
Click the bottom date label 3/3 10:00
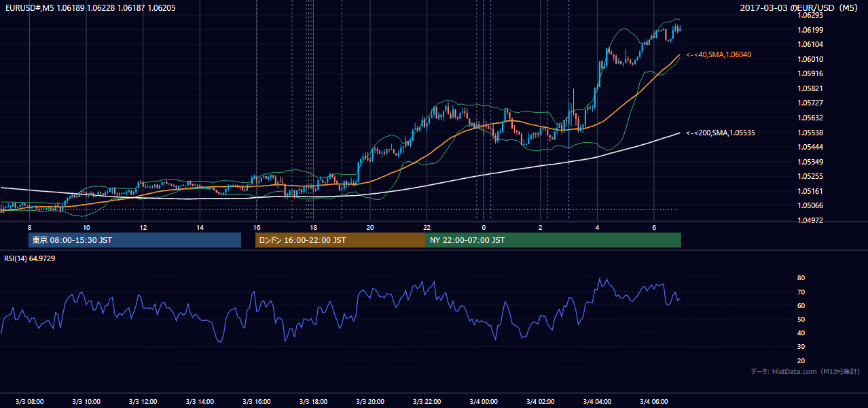86,401
